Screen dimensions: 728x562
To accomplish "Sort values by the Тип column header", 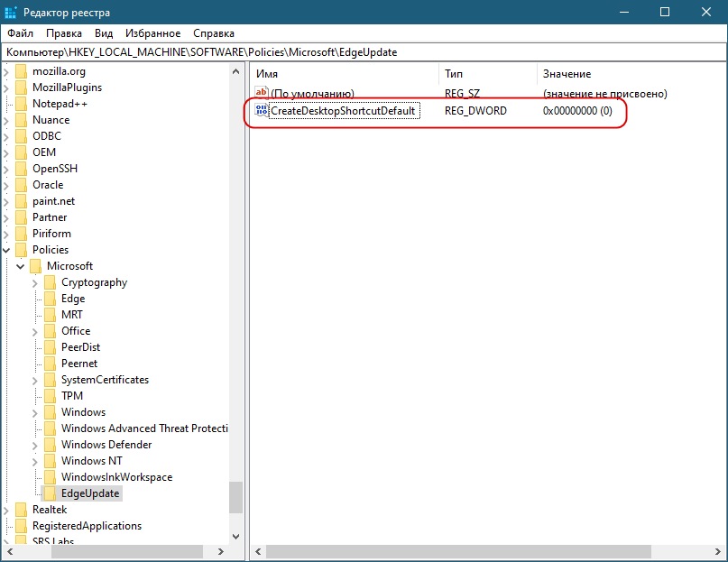I will click(x=488, y=74).
